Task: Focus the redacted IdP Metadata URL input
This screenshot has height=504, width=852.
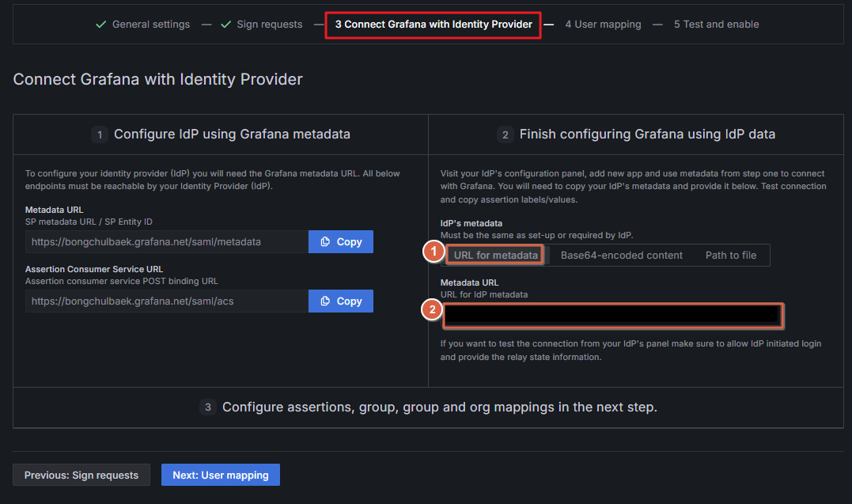Action: click(x=612, y=315)
